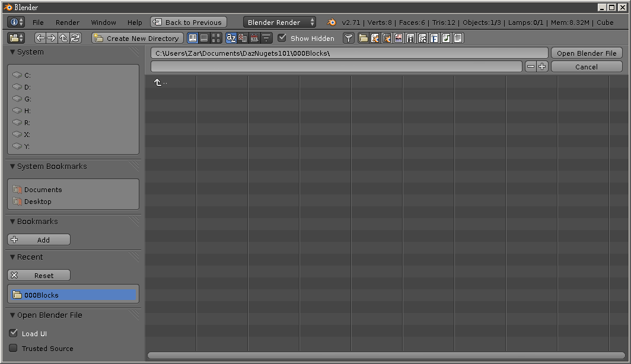Sort files by modification time
Viewport: 631px width, 364px height.
(254, 38)
